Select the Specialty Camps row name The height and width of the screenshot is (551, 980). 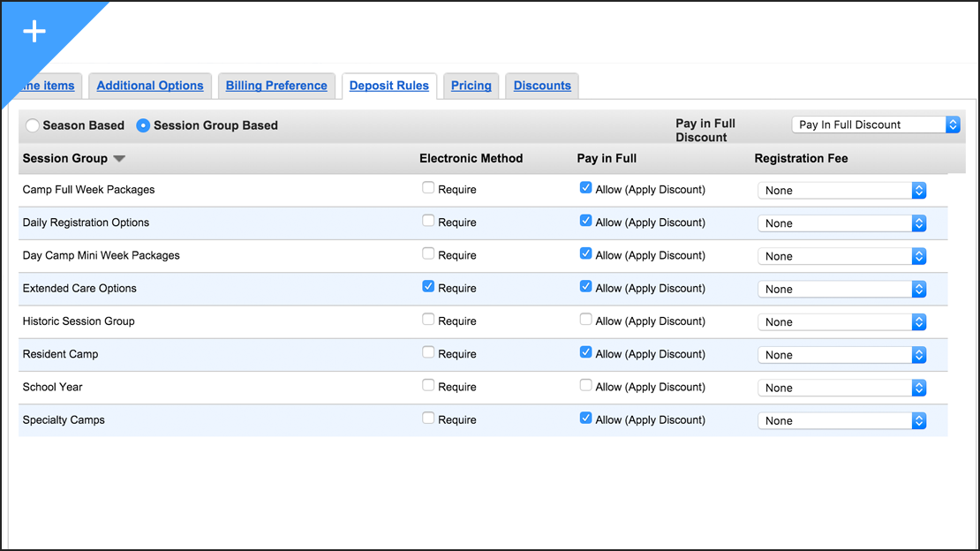tap(64, 420)
